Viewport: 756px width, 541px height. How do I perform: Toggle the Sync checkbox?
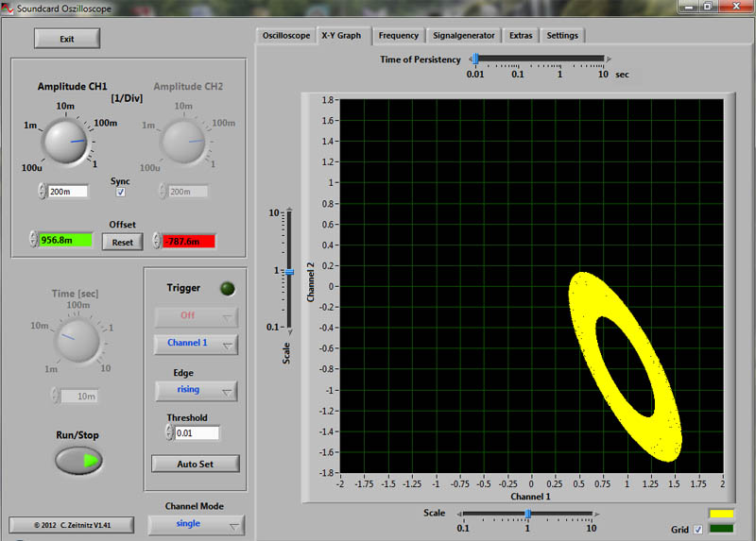pos(120,193)
